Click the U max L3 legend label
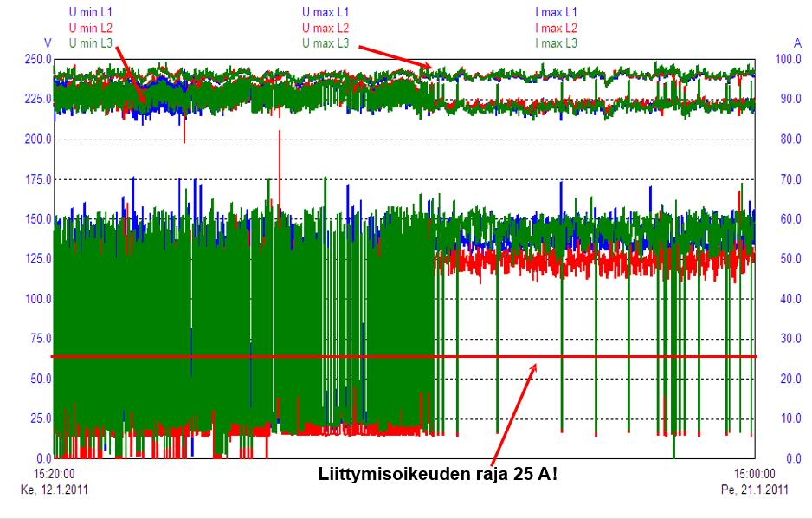 point(325,43)
